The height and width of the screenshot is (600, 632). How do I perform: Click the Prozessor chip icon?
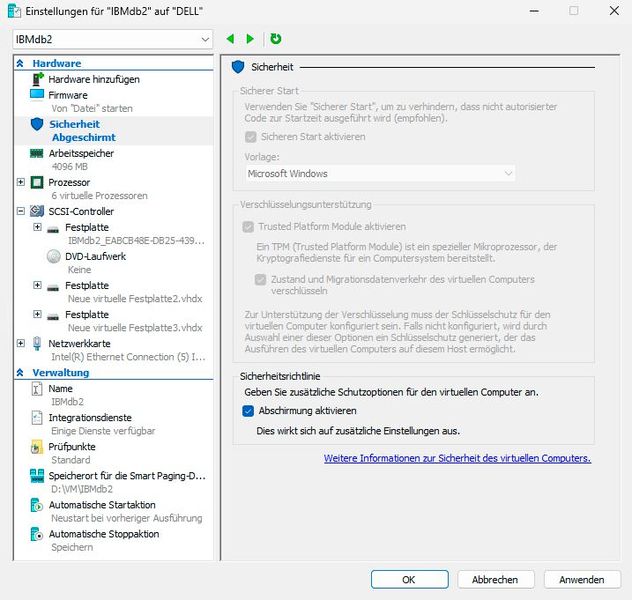tap(37, 182)
